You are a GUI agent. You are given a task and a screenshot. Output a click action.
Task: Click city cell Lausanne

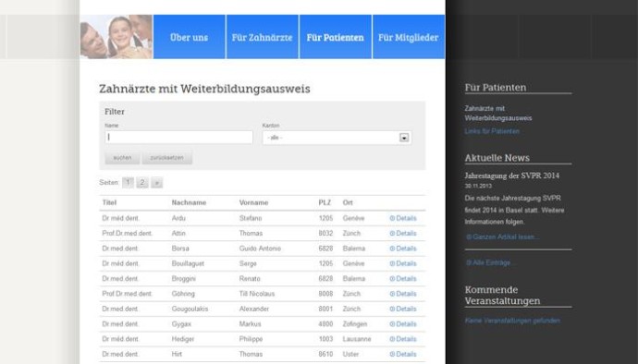(x=357, y=339)
